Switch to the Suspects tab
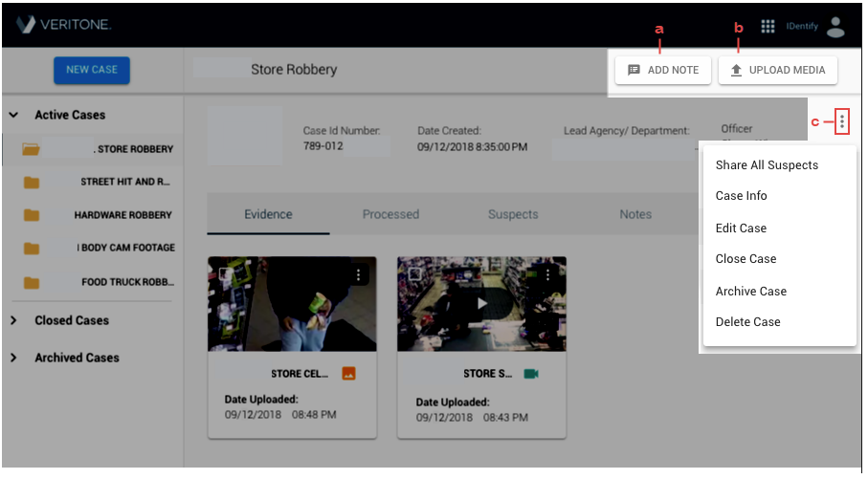The image size is (868, 479). point(513,214)
